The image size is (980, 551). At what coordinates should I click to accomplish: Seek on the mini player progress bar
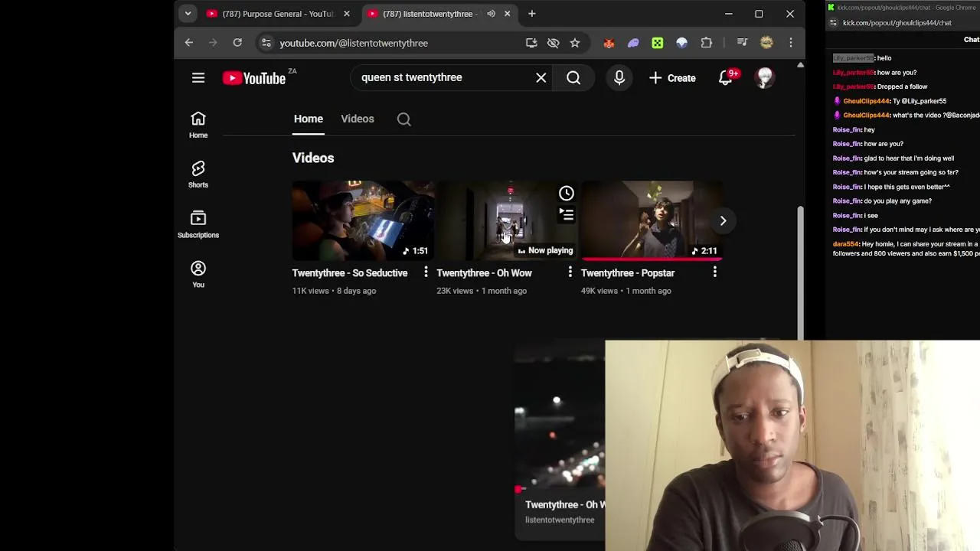[x=560, y=489]
